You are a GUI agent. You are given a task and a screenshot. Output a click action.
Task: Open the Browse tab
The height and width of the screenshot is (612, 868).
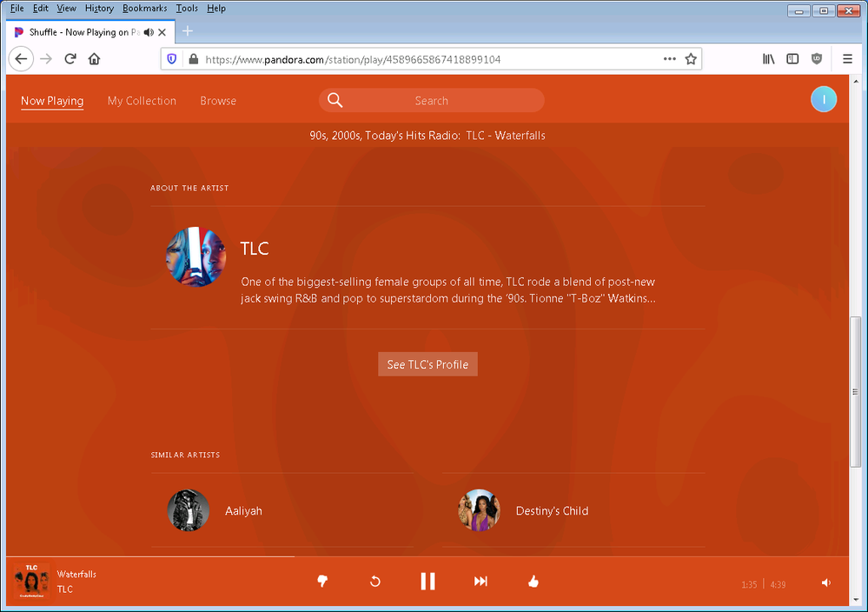218,101
